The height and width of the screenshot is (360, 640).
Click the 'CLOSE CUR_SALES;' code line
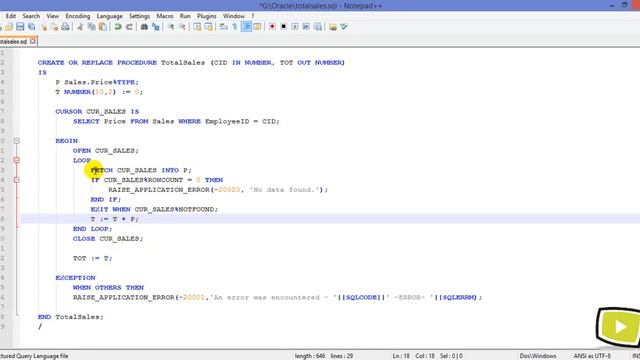[108, 239]
